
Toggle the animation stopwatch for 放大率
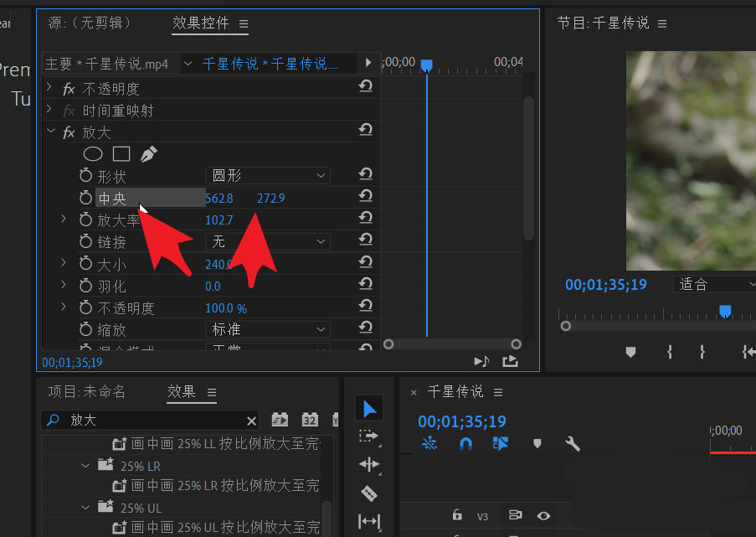coord(85,219)
